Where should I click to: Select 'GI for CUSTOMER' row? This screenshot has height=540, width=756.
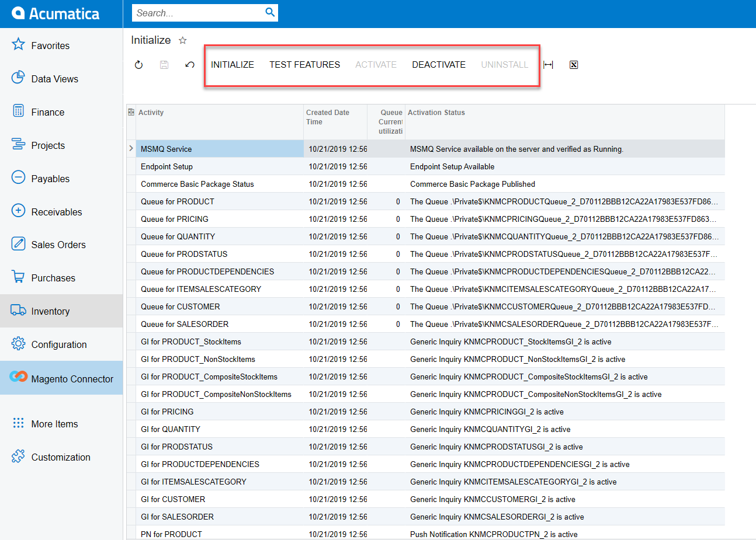426,499
